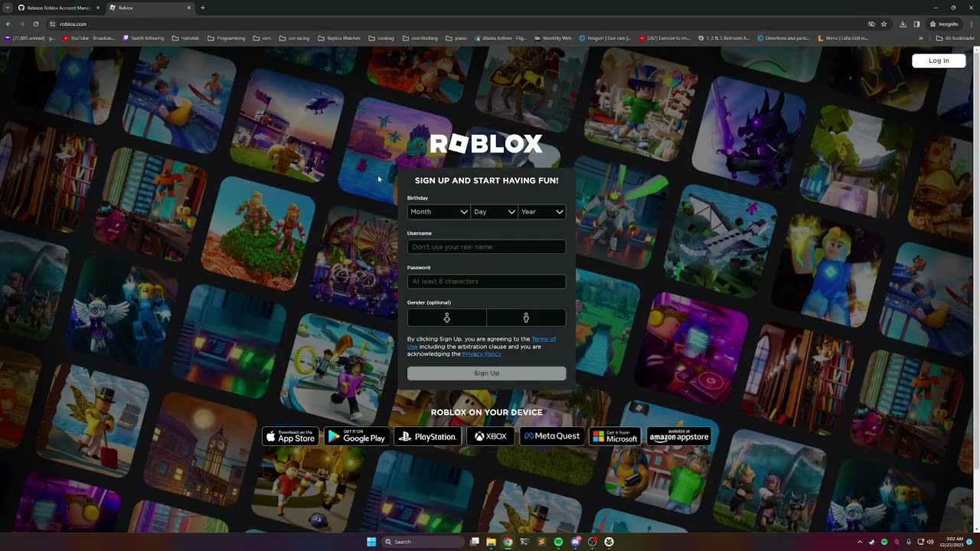Open the Chrome three-dot menu
Viewport: 980px width, 551px height.
[x=971, y=24]
